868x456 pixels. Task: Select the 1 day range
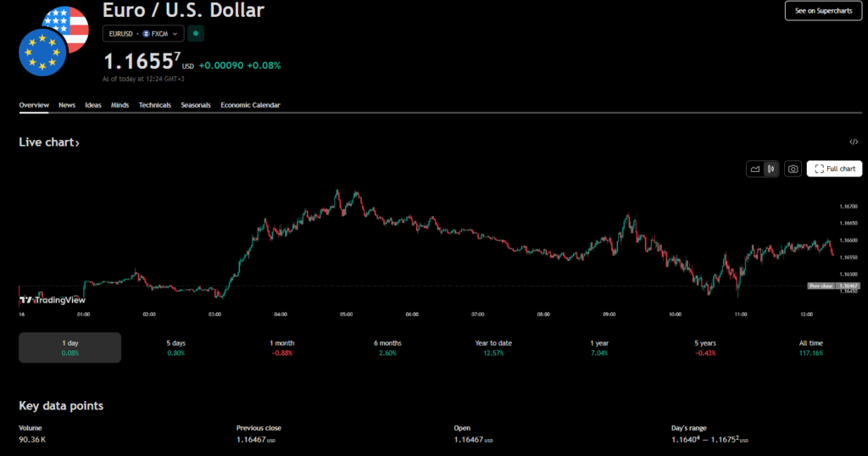tap(70, 348)
